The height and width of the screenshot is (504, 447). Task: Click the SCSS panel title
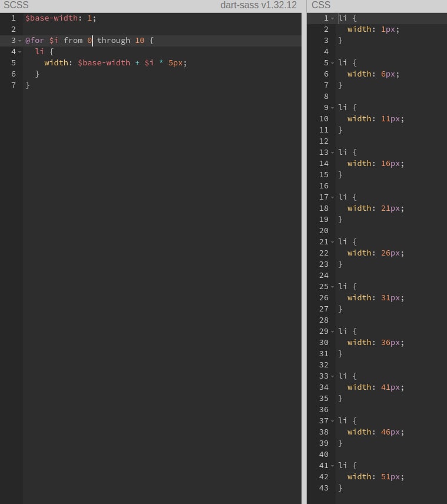pos(16,5)
